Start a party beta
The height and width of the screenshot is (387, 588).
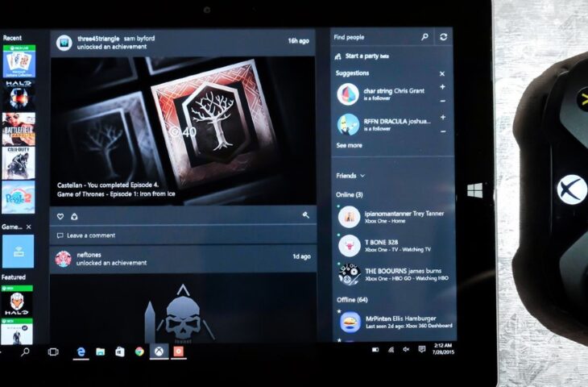362,56
